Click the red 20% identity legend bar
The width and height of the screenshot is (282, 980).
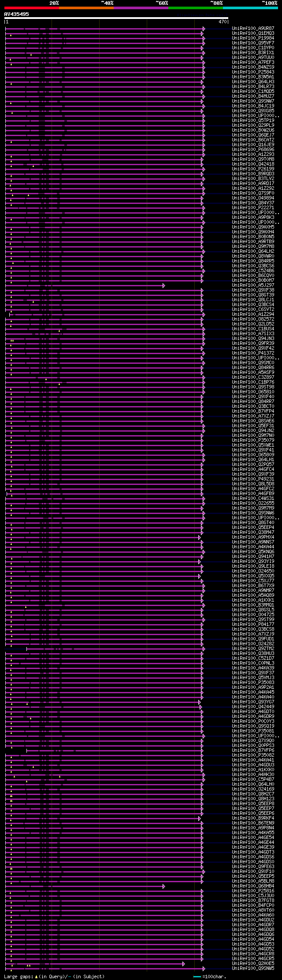click(31, 8)
